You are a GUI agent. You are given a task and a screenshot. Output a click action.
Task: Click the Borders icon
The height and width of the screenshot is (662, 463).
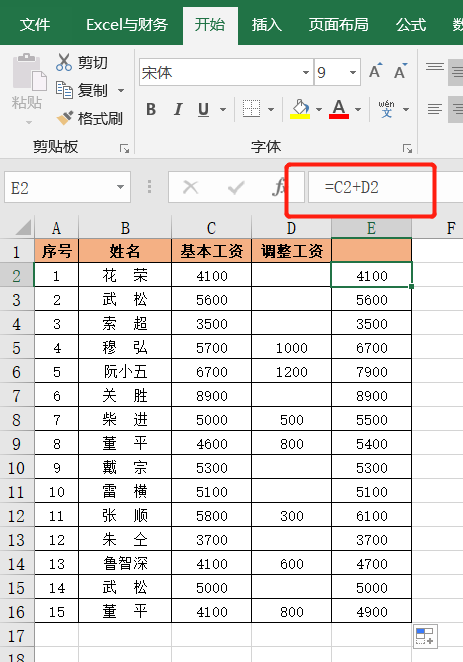click(x=252, y=109)
